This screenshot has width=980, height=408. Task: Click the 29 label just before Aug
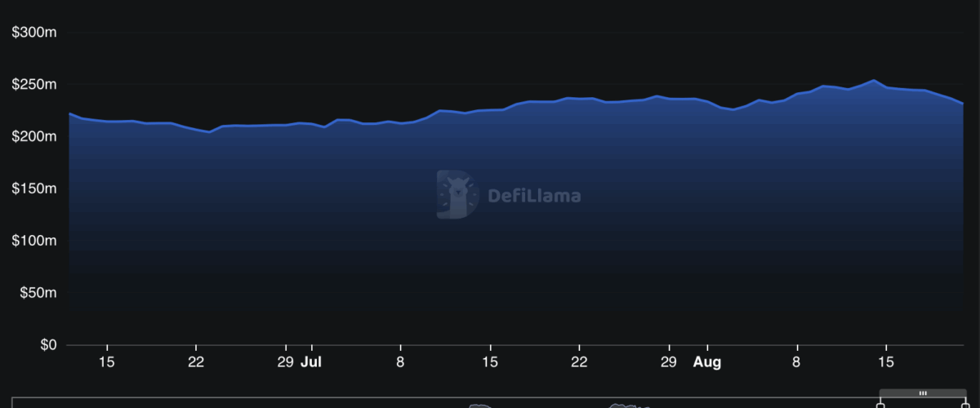coord(669,362)
